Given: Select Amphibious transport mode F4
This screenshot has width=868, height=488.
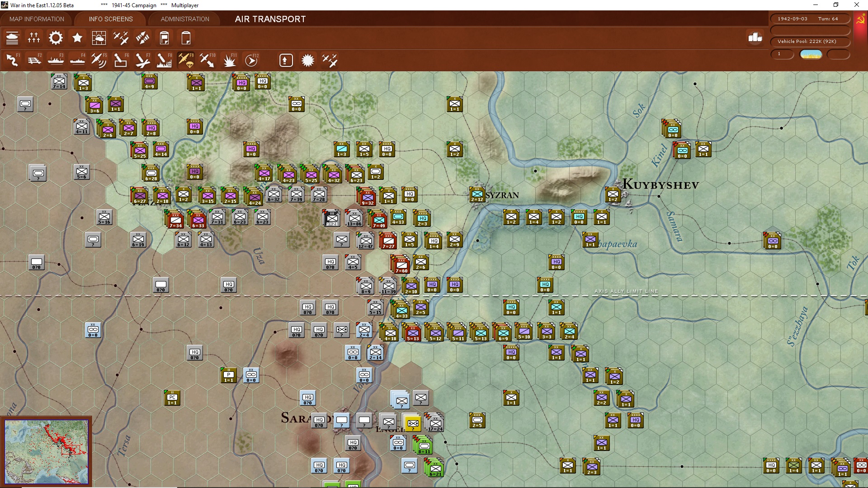Looking at the screenshot, I should point(77,60).
